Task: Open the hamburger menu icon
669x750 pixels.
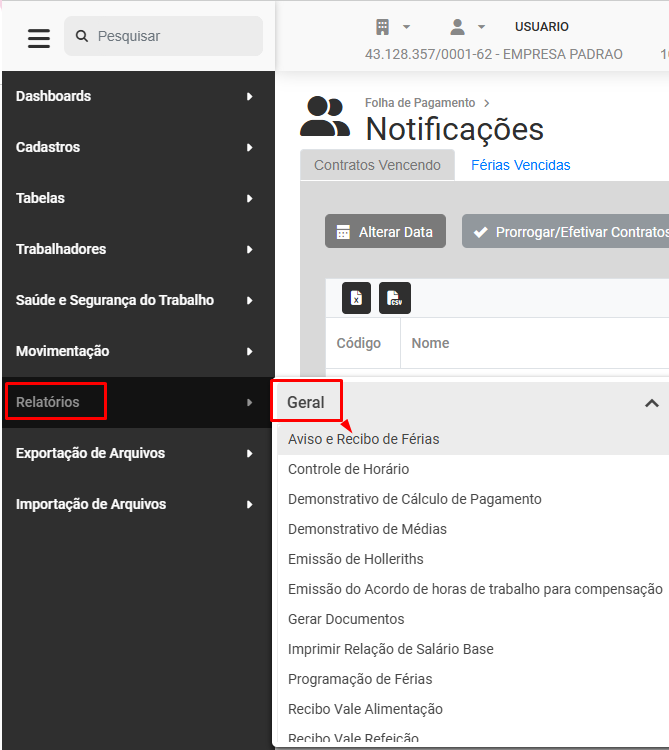Action: [x=39, y=38]
